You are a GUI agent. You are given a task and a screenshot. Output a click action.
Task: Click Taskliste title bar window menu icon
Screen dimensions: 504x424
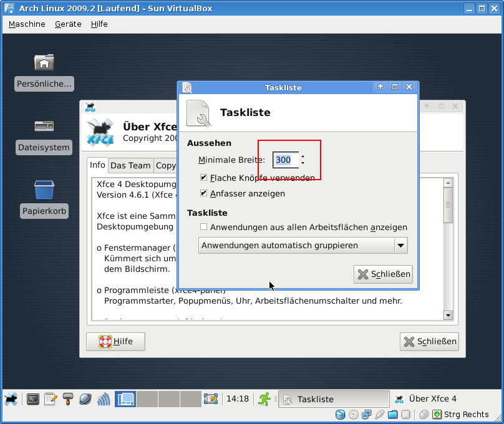point(187,87)
